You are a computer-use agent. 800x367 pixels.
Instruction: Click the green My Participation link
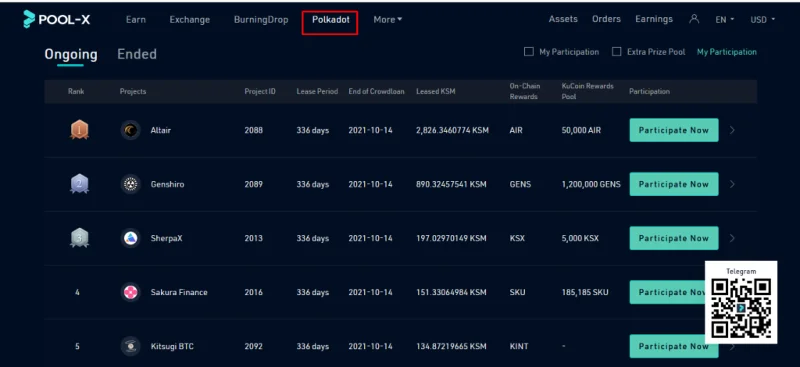coord(727,52)
